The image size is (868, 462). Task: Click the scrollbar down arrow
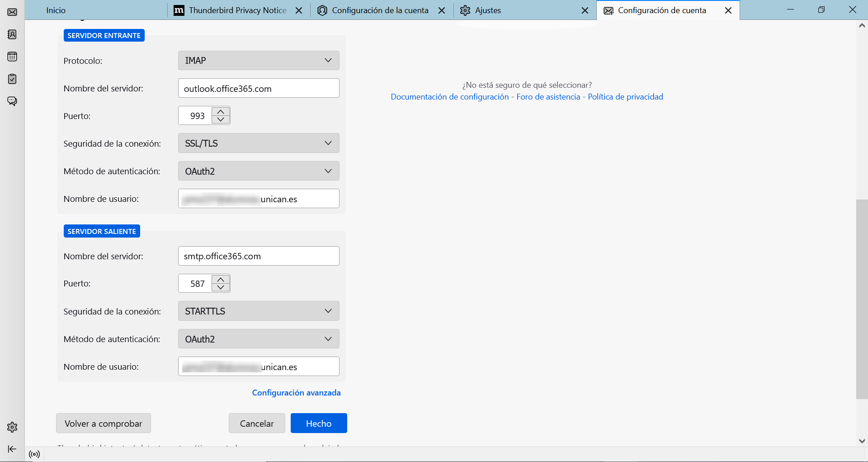point(862,441)
